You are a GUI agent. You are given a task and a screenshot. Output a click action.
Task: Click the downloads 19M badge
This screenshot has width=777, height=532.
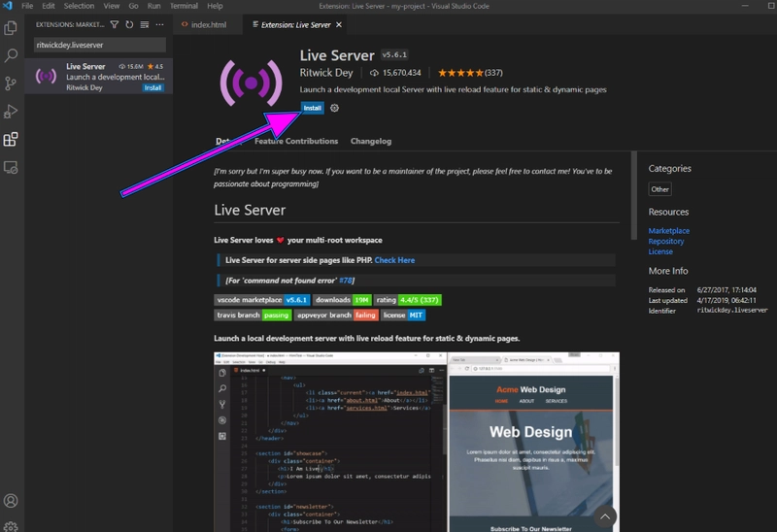coord(342,300)
